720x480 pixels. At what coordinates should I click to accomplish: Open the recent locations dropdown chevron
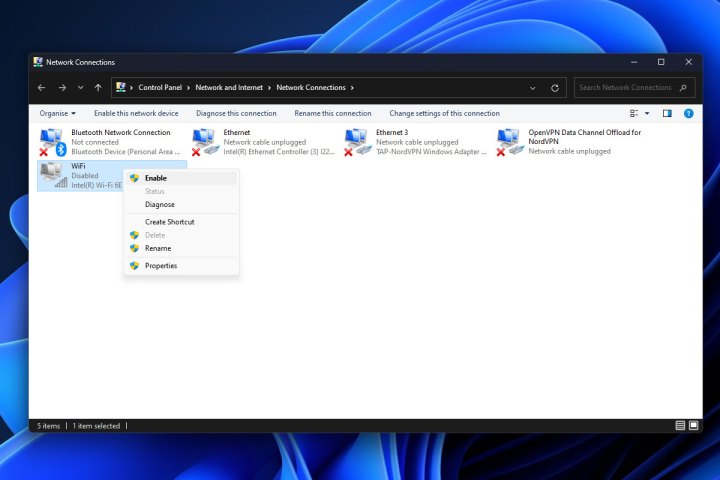pyautogui.click(x=80, y=88)
